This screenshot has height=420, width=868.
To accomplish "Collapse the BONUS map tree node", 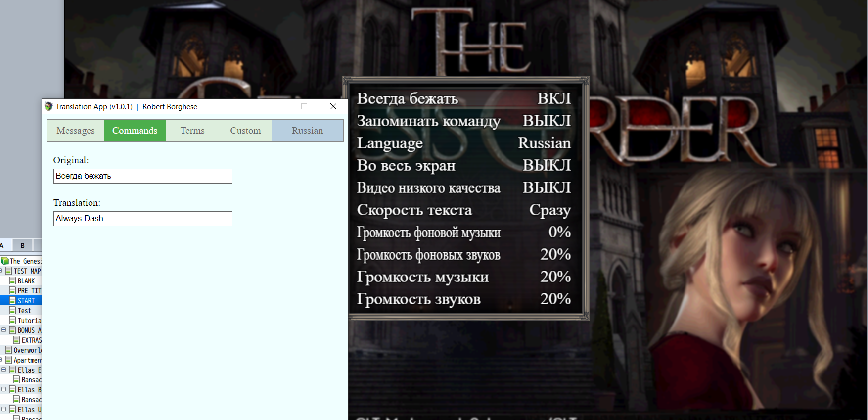I will [4, 330].
